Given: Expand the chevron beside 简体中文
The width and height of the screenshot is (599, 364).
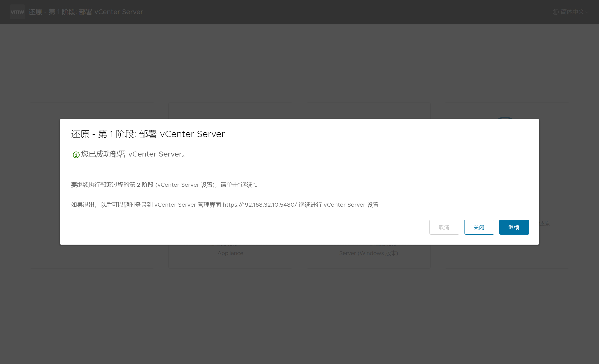Looking at the screenshot, I should [x=587, y=12].
